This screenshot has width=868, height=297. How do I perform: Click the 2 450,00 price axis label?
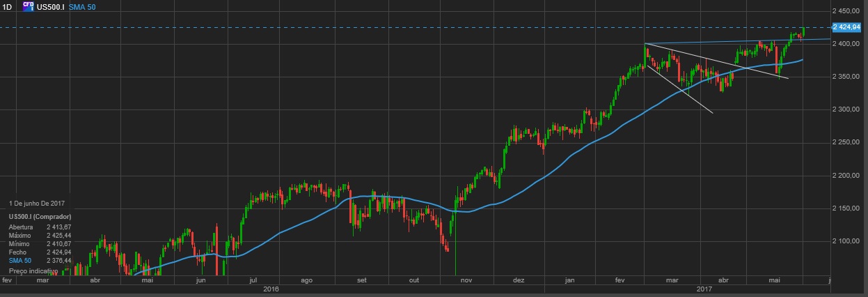(849, 11)
